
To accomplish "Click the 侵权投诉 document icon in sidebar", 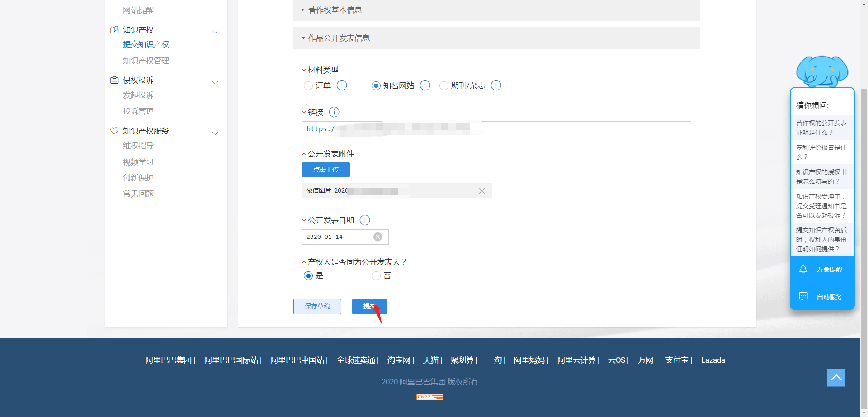I will tap(114, 80).
